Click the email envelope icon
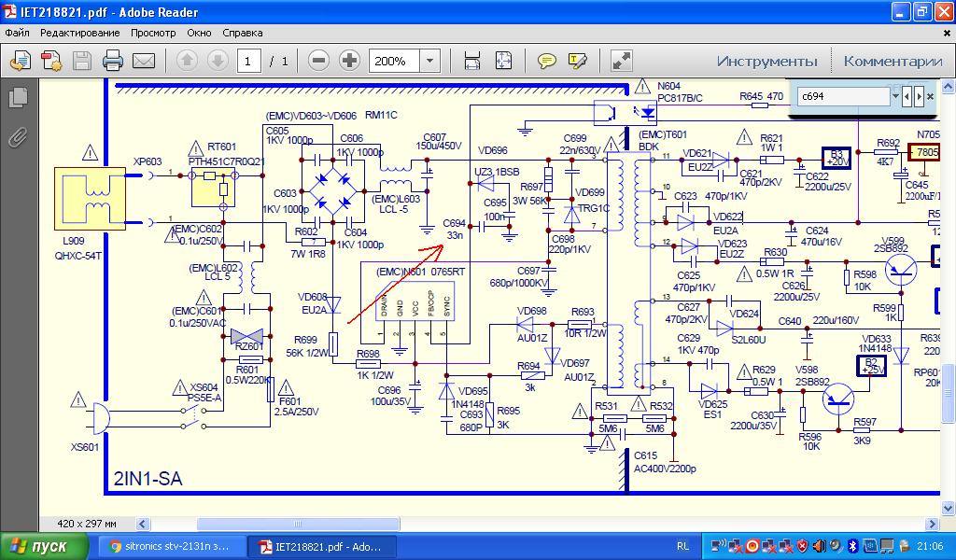The height and width of the screenshot is (560, 956). tap(143, 62)
